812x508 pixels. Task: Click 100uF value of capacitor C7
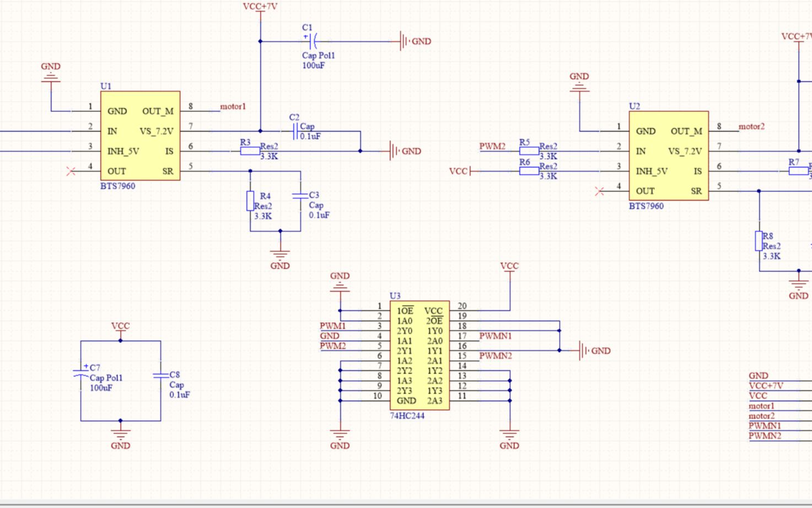pos(101,388)
